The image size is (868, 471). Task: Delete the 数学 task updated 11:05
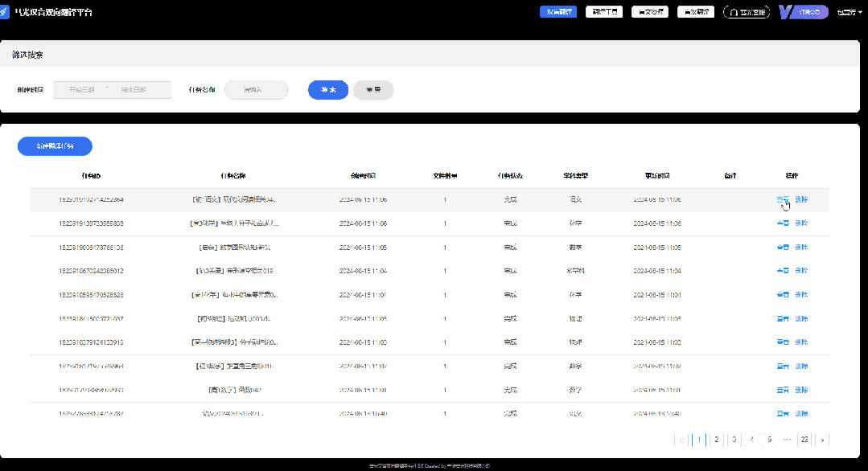tap(801, 247)
